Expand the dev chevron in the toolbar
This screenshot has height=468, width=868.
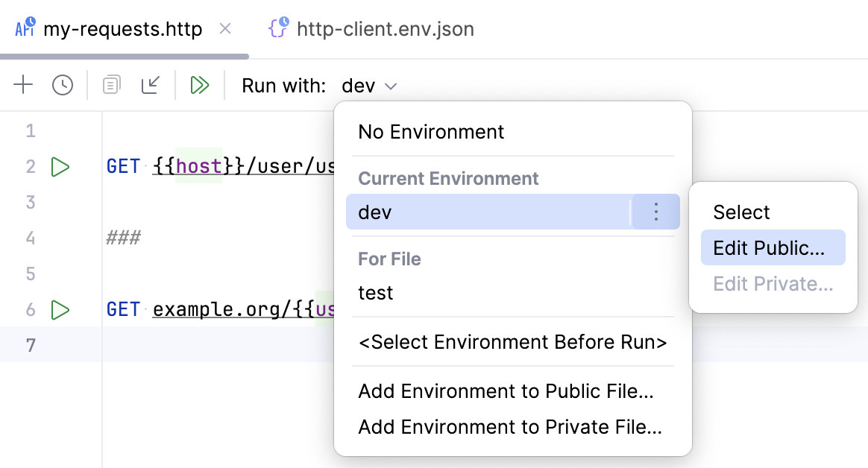click(x=391, y=86)
